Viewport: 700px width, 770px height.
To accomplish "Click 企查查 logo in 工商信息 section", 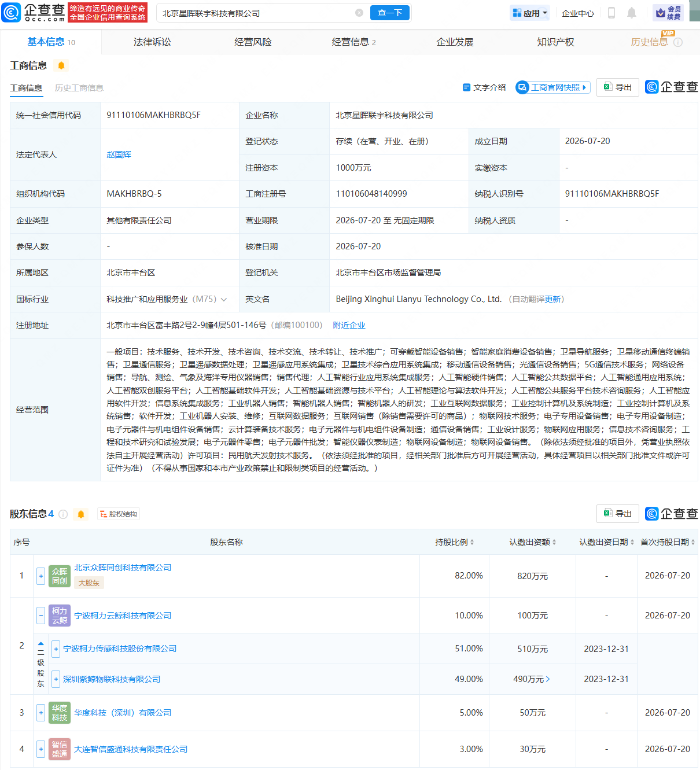I will [672, 87].
